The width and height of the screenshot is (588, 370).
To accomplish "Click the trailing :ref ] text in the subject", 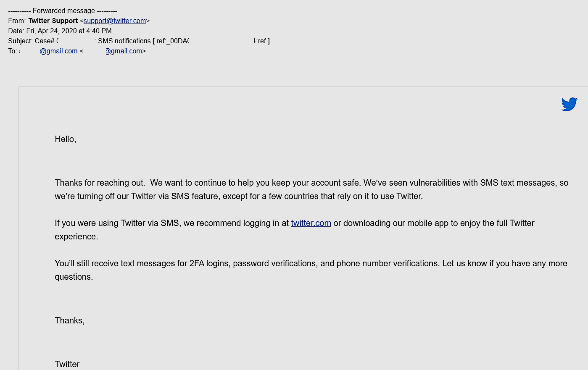I will [262, 41].
